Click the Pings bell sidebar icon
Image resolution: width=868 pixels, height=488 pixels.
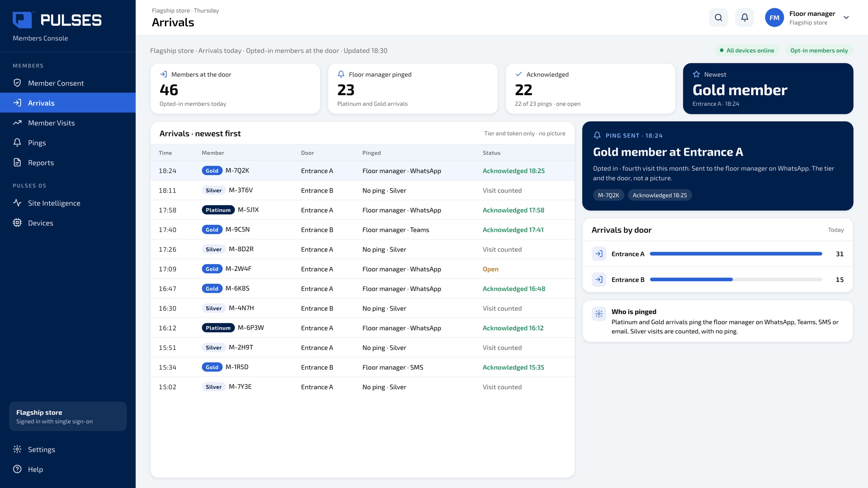(17, 142)
